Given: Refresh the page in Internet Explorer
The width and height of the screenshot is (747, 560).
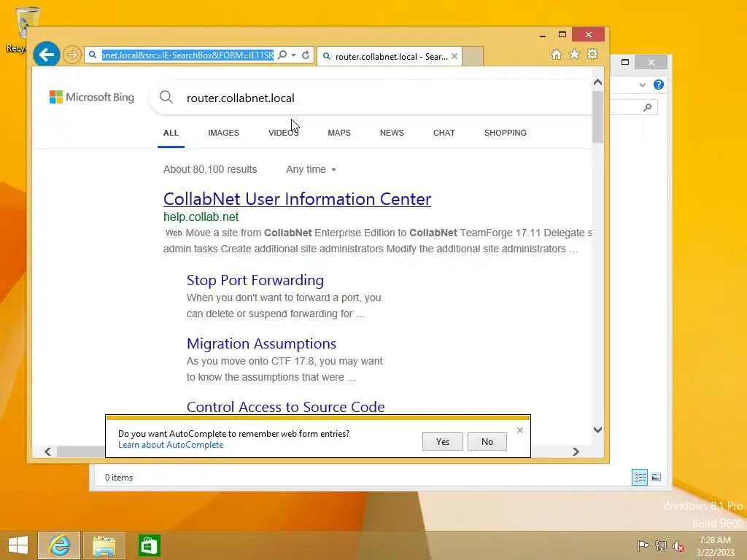Looking at the screenshot, I should [306, 55].
